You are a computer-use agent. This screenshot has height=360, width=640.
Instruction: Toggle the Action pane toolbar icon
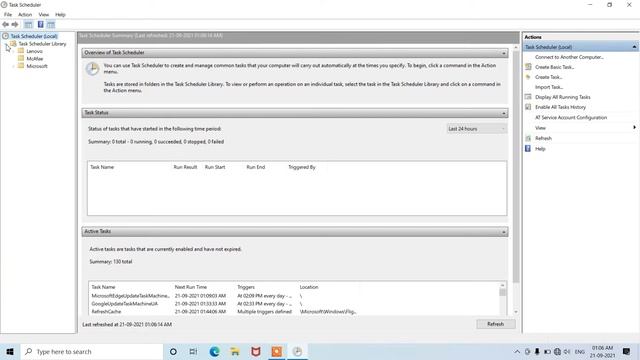[51, 24]
